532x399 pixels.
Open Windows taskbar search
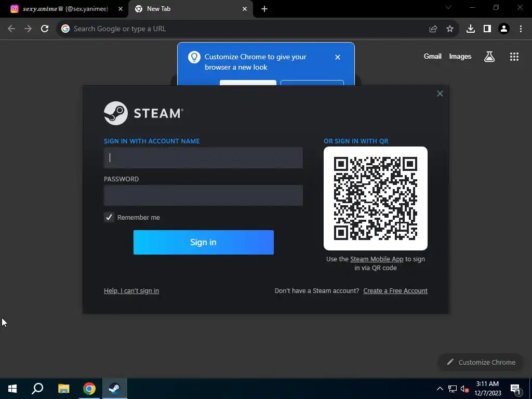(x=37, y=389)
